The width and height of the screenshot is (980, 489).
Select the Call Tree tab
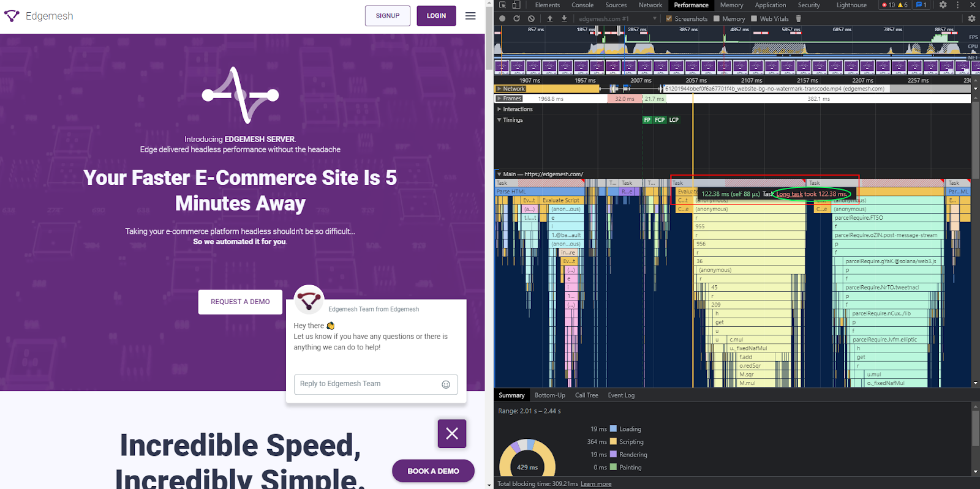coord(587,395)
